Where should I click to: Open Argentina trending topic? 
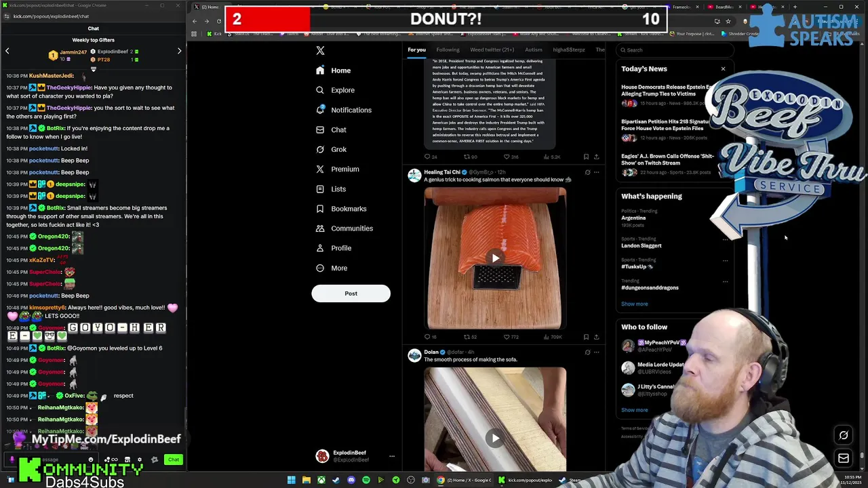pos(633,218)
